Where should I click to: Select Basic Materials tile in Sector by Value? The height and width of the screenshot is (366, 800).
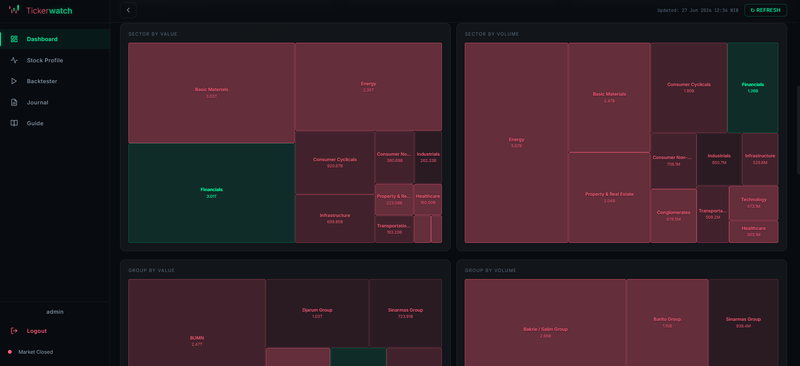(211, 93)
